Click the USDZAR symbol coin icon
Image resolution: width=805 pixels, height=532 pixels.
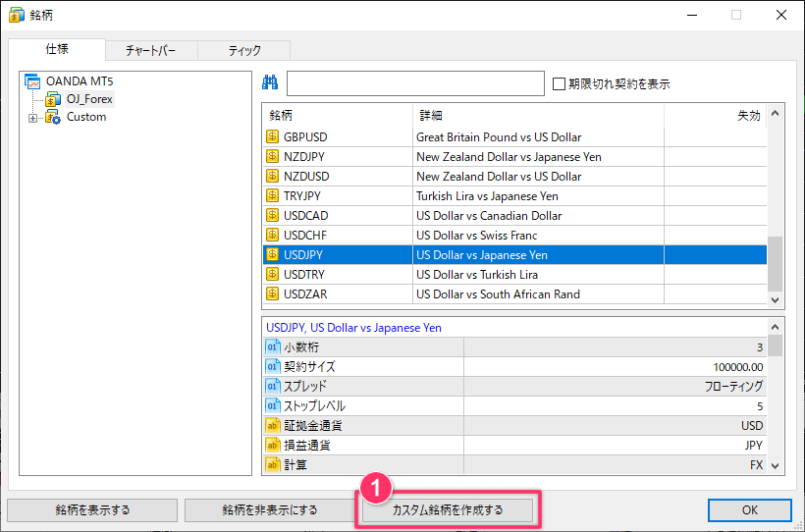pyautogui.click(x=272, y=293)
